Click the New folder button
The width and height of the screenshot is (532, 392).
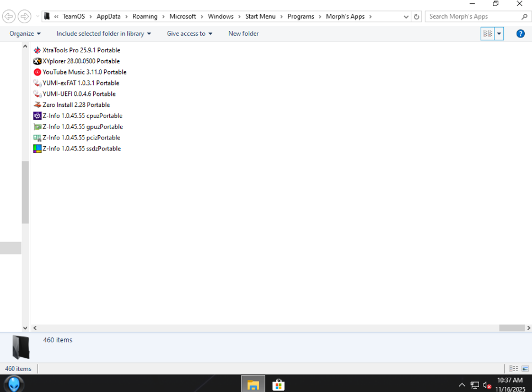click(243, 34)
